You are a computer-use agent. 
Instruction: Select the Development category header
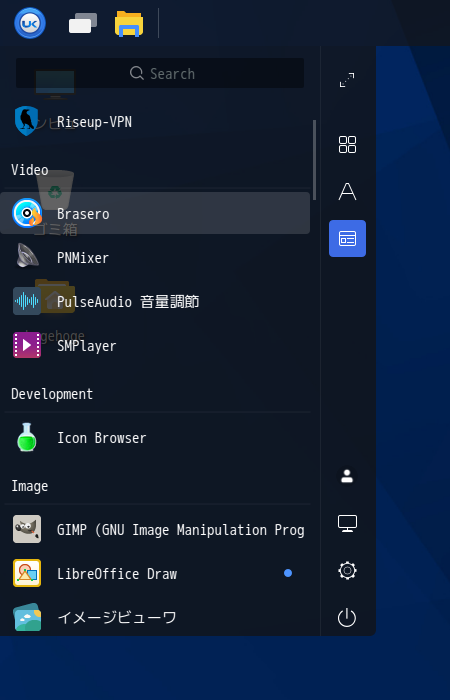pyautogui.click(x=52, y=394)
